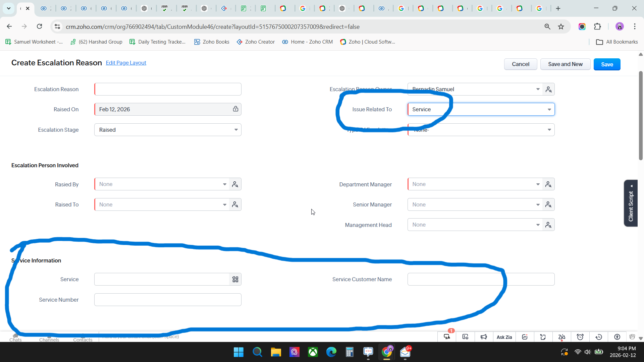Open Edit Page Layout link
This screenshot has height=362, width=644.
tap(126, 63)
